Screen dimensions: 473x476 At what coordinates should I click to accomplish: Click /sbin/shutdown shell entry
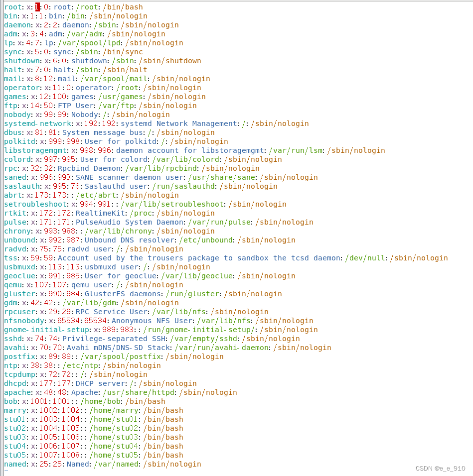[x=170, y=61]
